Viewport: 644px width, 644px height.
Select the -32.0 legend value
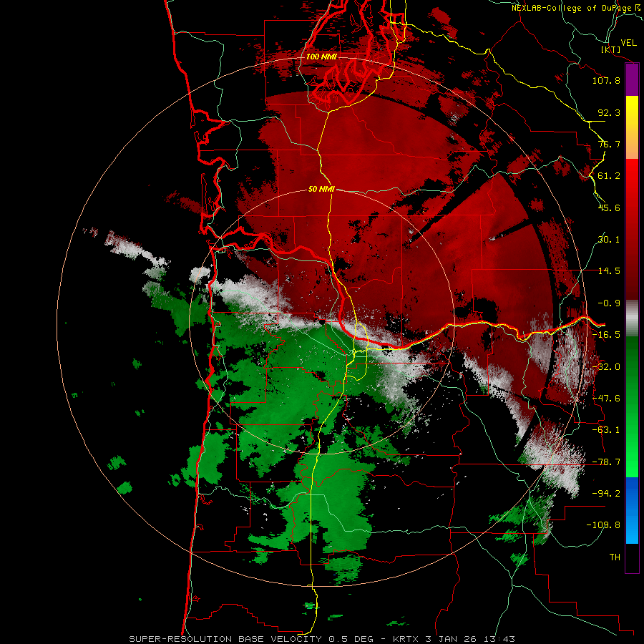pos(606,367)
